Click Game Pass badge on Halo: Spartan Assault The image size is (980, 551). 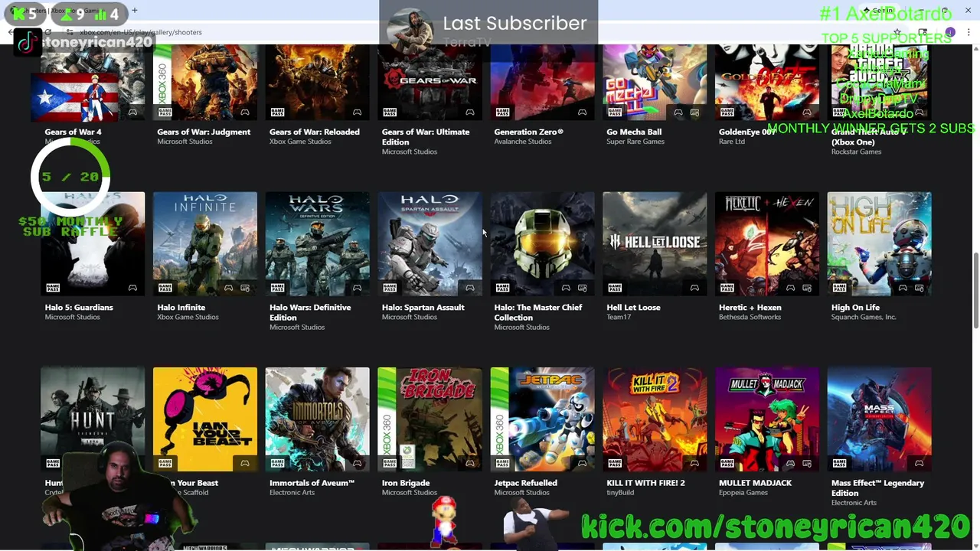(x=390, y=288)
